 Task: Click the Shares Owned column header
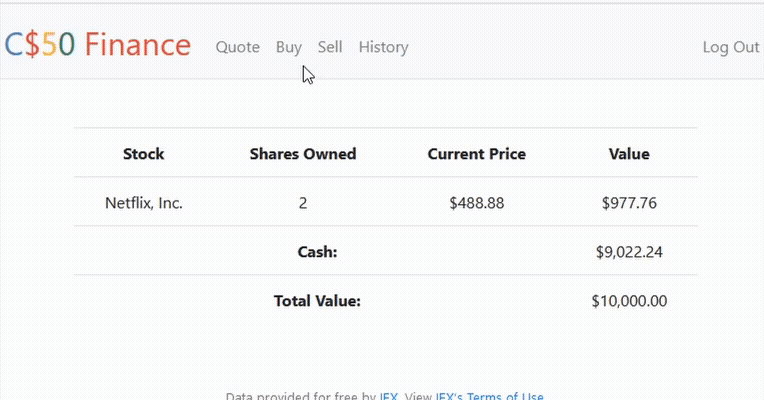coord(303,154)
